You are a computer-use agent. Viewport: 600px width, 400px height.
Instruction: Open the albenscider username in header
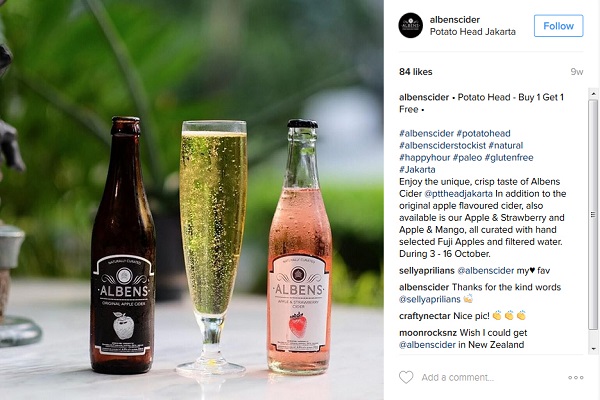tap(455, 20)
